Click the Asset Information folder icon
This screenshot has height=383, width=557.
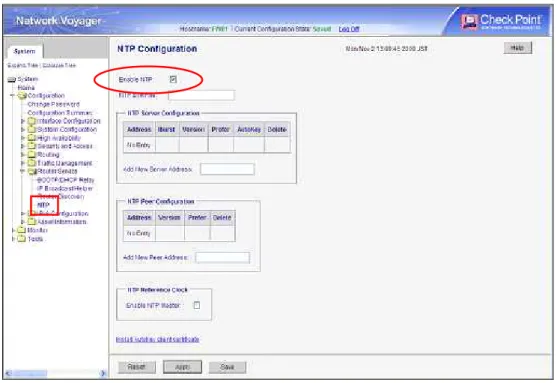coord(32,222)
